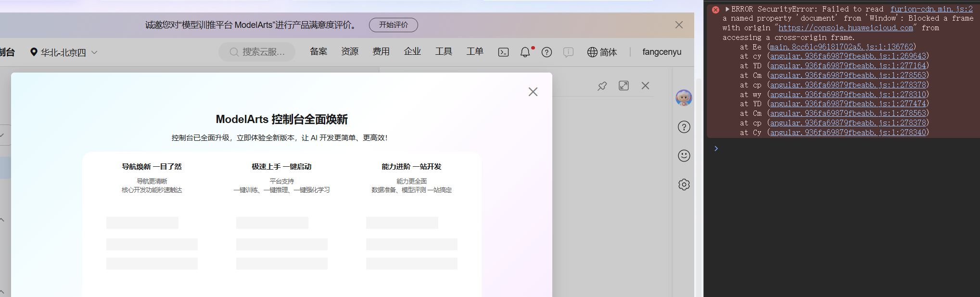The image size is (980, 297).
Task: Click the location pin icon beside 华北-北京四
Action: [x=34, y=52]
